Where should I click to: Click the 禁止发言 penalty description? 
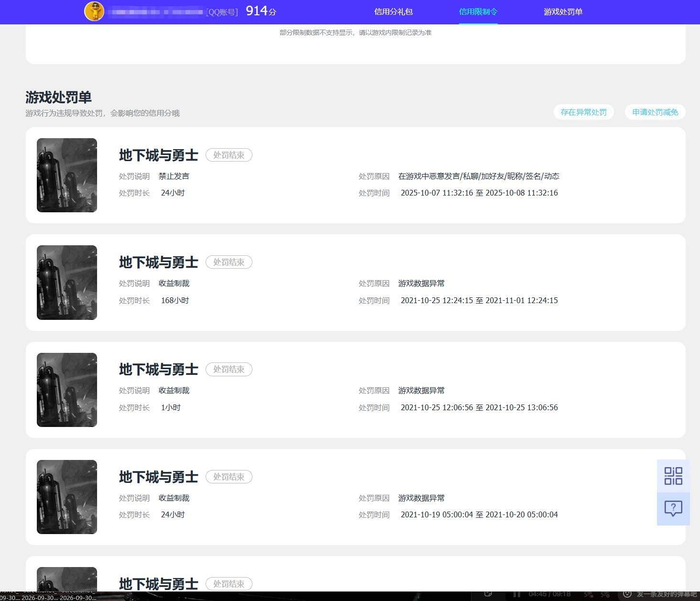(174, 176)
